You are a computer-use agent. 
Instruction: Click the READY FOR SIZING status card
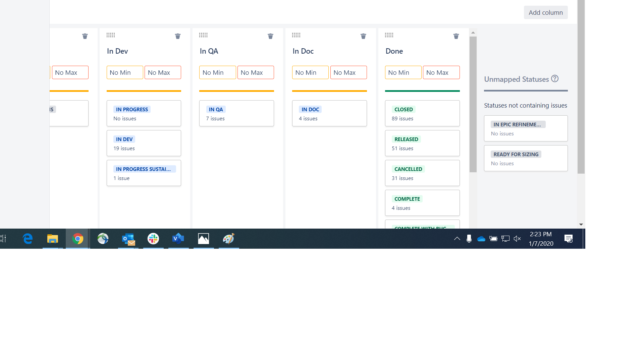[526, 158]
